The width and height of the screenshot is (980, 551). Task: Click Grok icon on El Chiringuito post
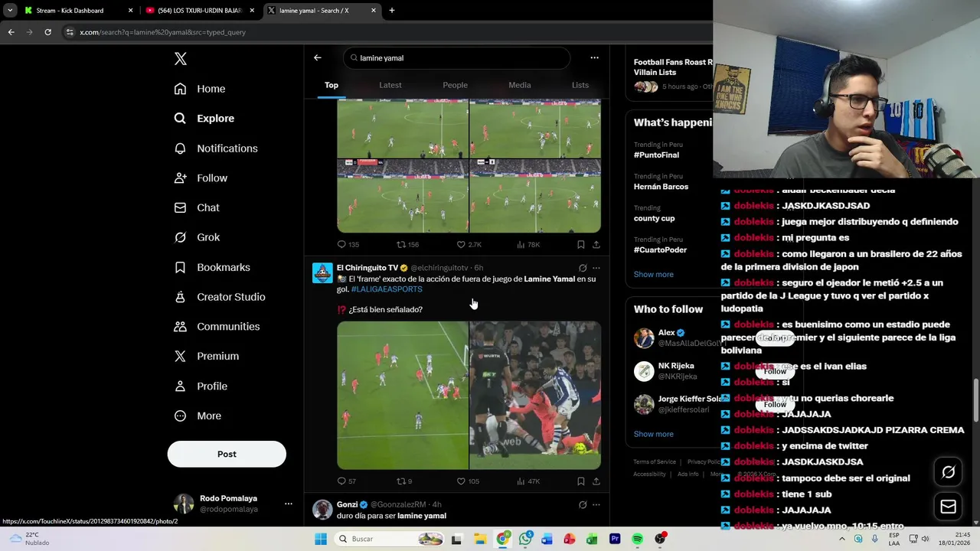(582, 268)
